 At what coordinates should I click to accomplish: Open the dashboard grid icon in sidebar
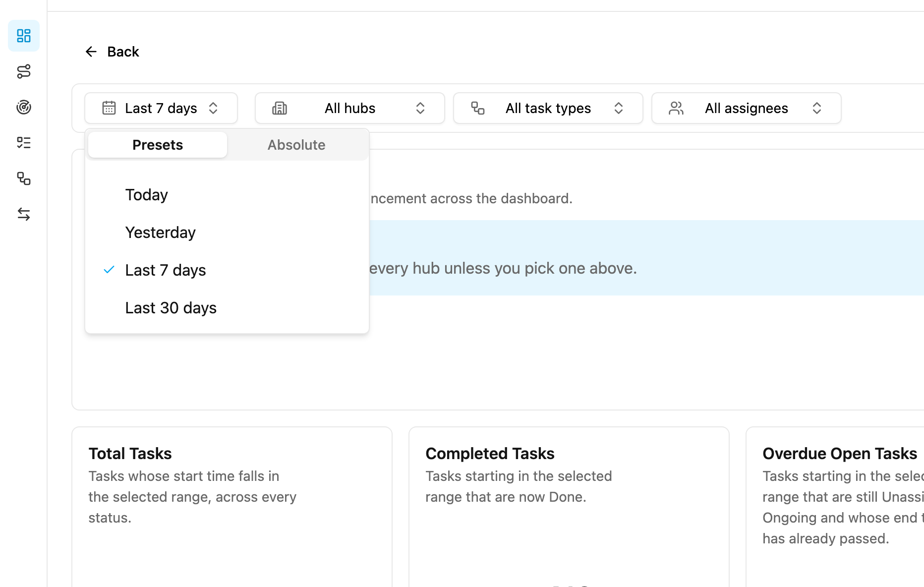pyautogui.click(x=24, y=36)
